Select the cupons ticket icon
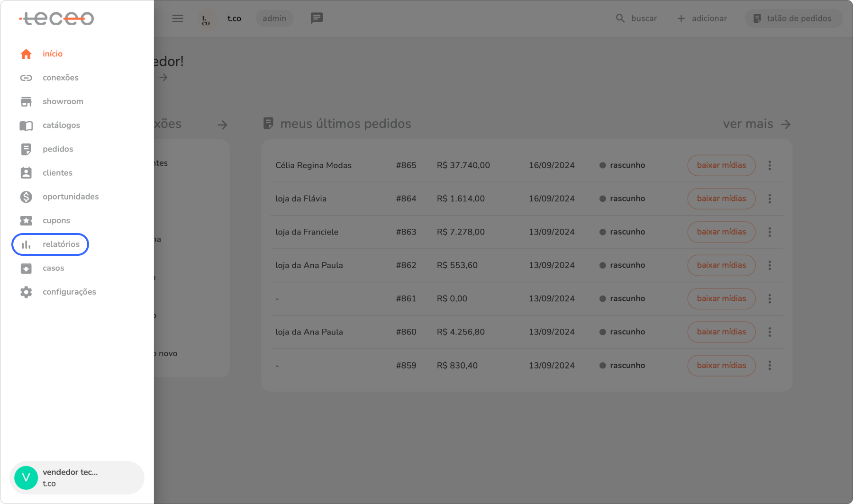The height and width of the screenshot is (504, 853). (26, 221)
